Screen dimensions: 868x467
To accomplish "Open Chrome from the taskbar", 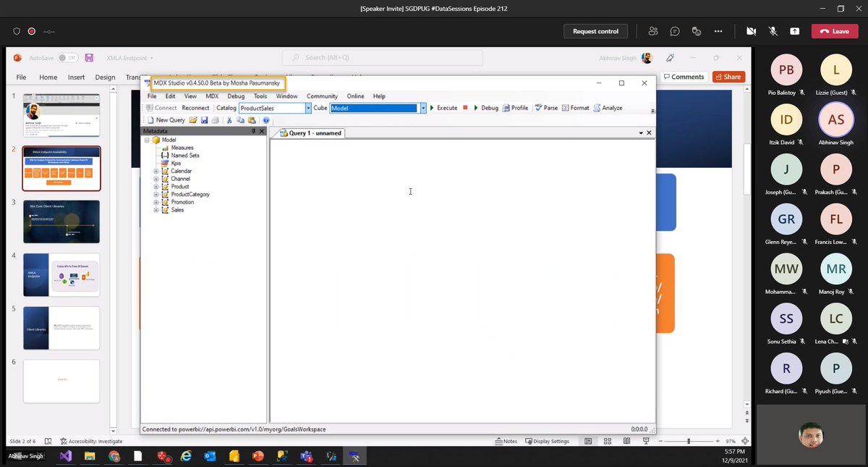I will (114, 457).
